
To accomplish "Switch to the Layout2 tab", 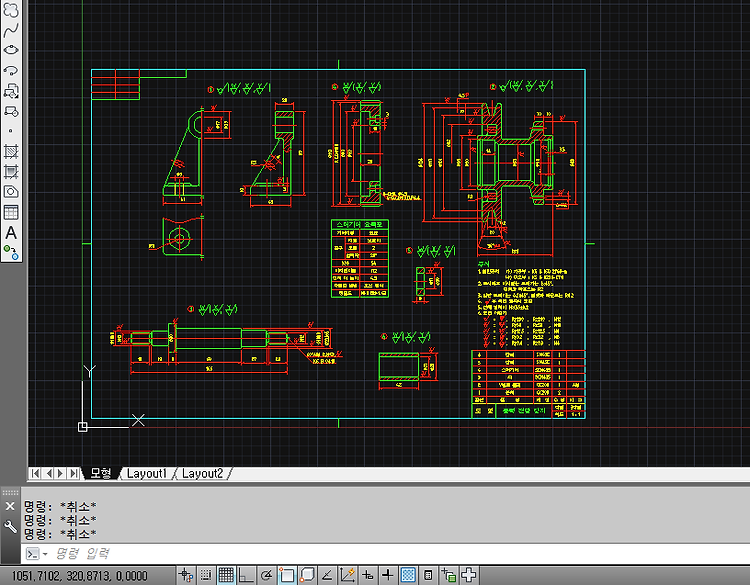I will tap(202, 474).
